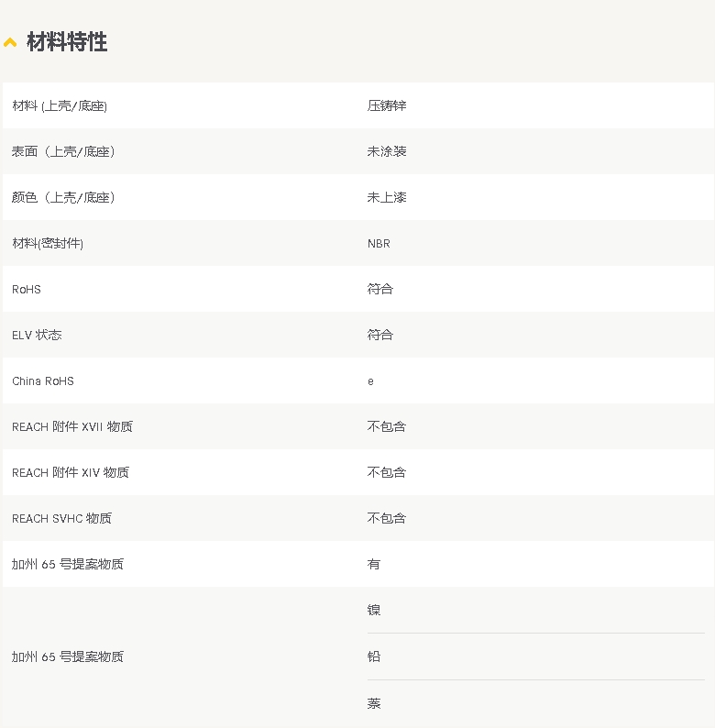Select the 颜色（上壳/底座）label
The height and width of the screenshot is (728, 715).
click(63, 197)
